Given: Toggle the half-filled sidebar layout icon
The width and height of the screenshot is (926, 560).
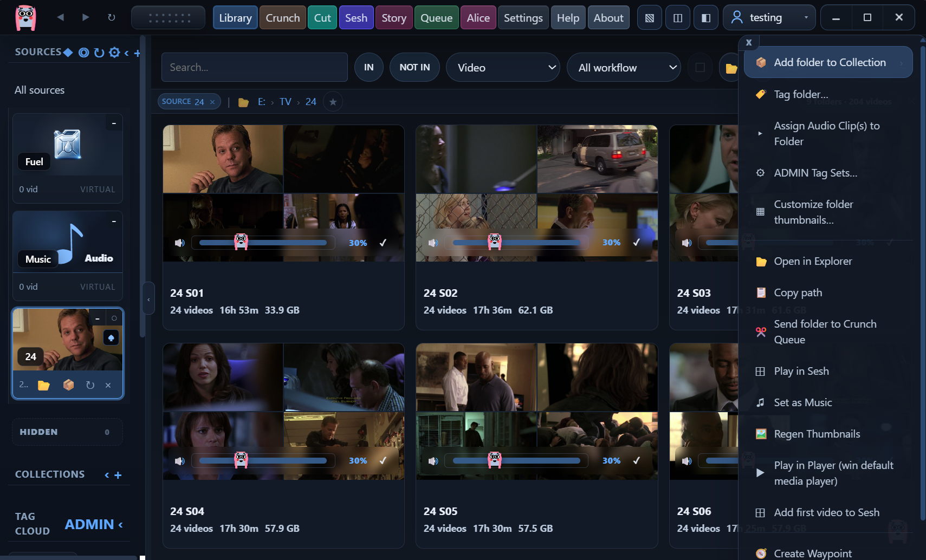Looking at the screenshot, I should pyautogui.click(x=705, y=18).
